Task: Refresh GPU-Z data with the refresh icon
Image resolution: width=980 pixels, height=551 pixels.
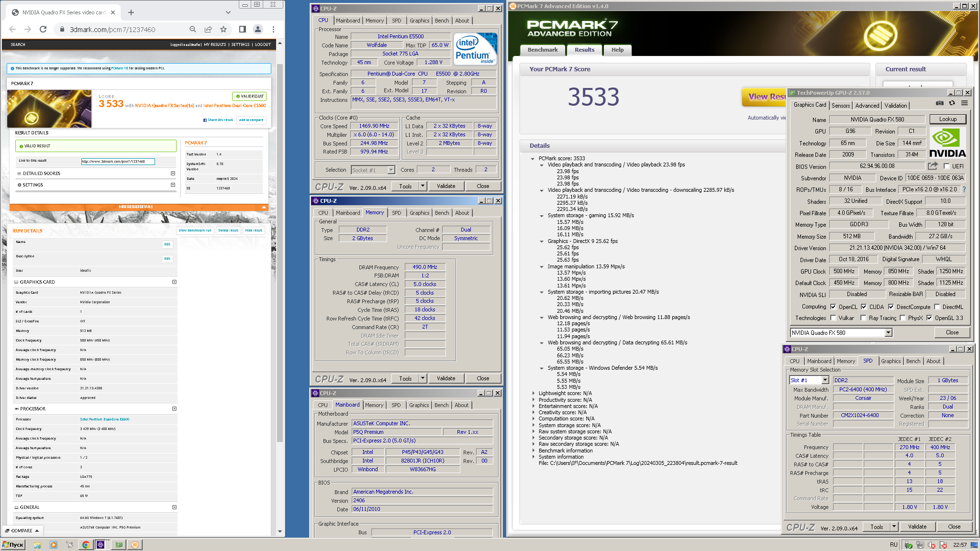Action: pos(952,103)
